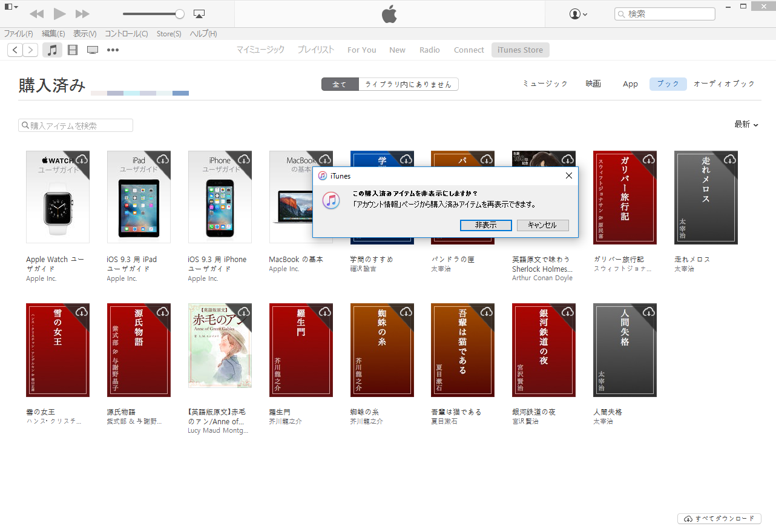Click the next track fast-forward button
Image resolution: width=776 pixels, height=532 pixels.
click(82, 14)
